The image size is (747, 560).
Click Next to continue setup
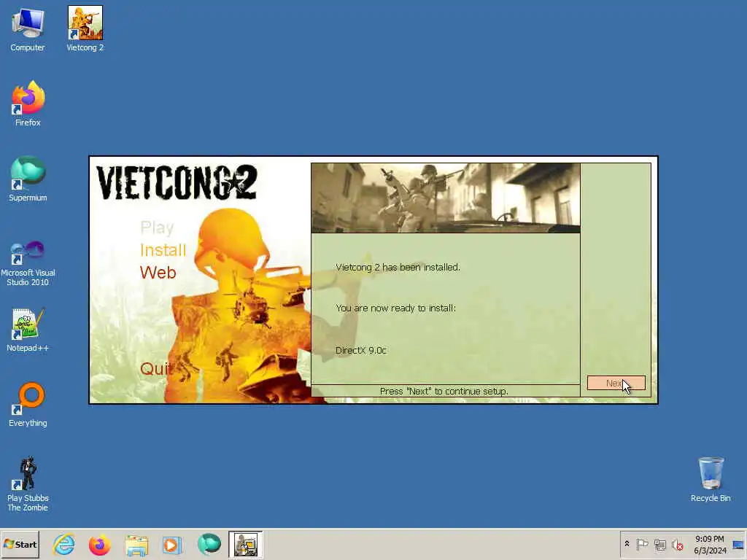tap(616, 383)
